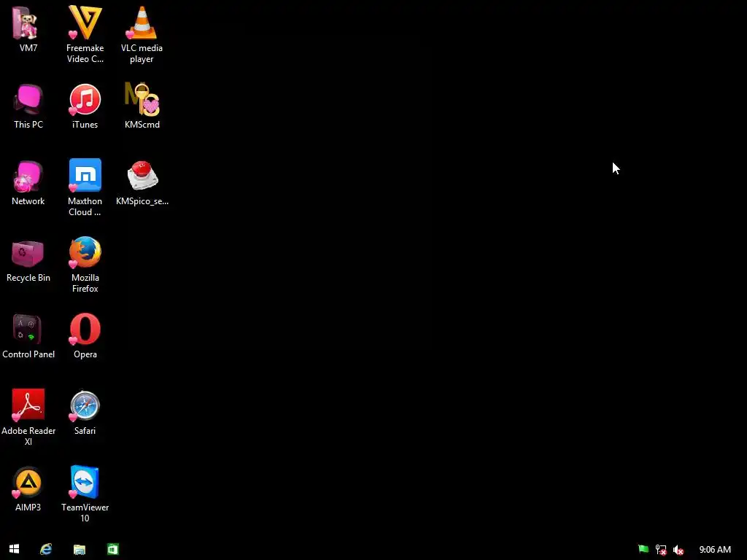The height and width of the screenshot is (560, 747).
Task: Select the KMSpico_setup red button icon
Action: click(x=142, y=175)
